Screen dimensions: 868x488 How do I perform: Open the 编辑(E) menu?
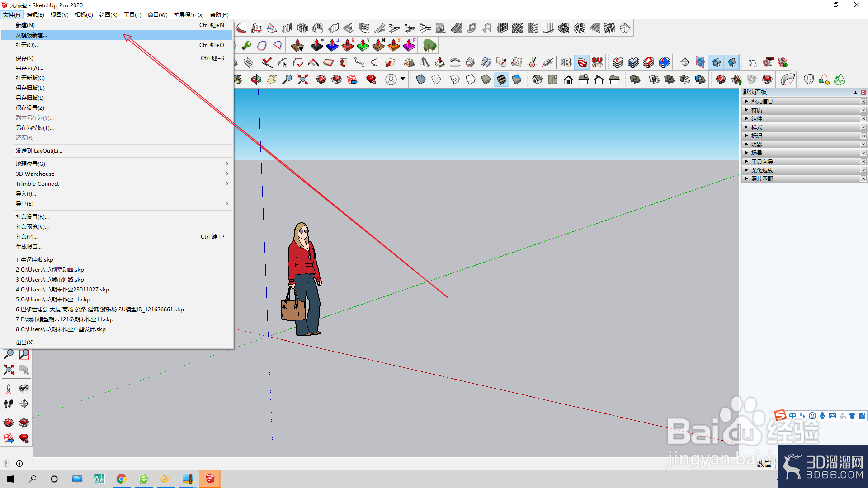[x=35, y=15]
